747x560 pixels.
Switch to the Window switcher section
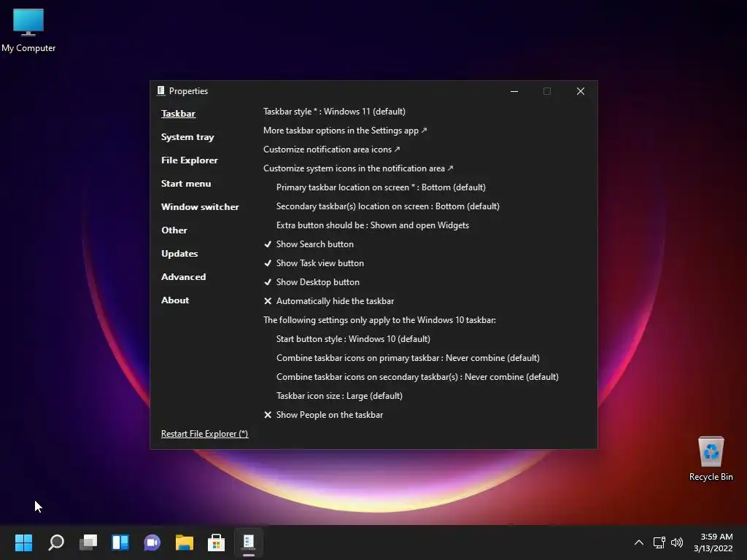(x=200, y=207)
